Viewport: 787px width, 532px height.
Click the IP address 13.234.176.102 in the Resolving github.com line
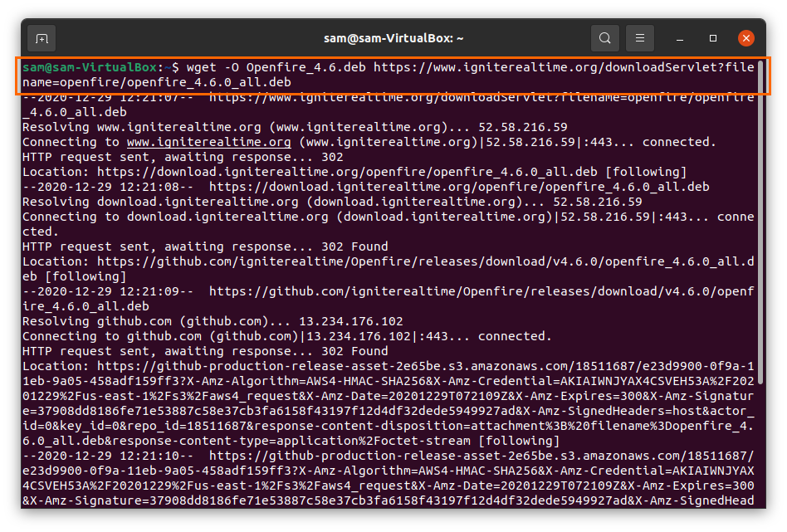tap(351, 321)
